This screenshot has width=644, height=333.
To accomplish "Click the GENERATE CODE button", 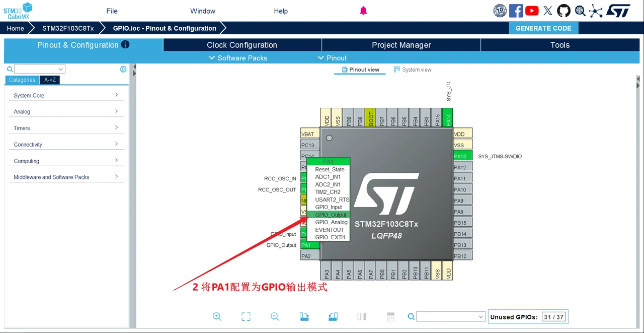I will point(543,28).
